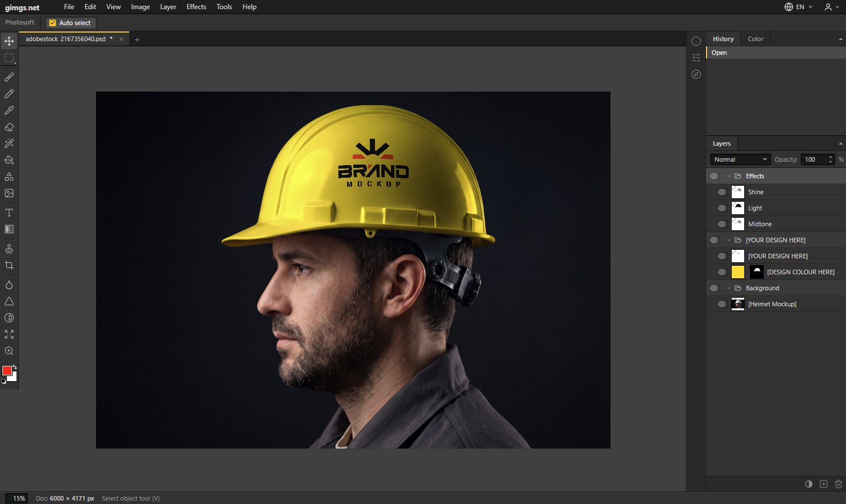Click the red foreground color swatch
Viewport: 846px width, 504px height.
click(x=7, y=371)
